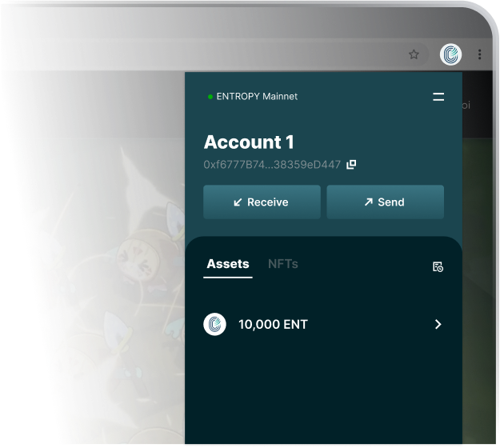Click the address 0xf6777B74...38359eD447

[272, 165]
